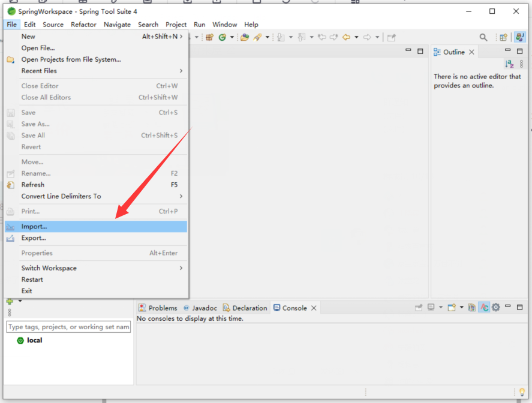Switch to the Problems tab
Screen dimensions: 532x403
[158, 308]
